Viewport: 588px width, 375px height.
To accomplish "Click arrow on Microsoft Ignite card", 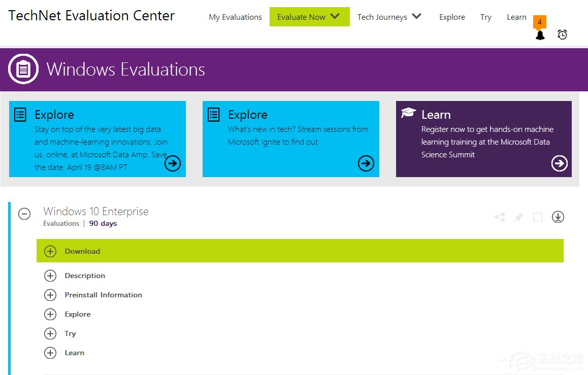I will pyautogui.click(x=366, y=163).
